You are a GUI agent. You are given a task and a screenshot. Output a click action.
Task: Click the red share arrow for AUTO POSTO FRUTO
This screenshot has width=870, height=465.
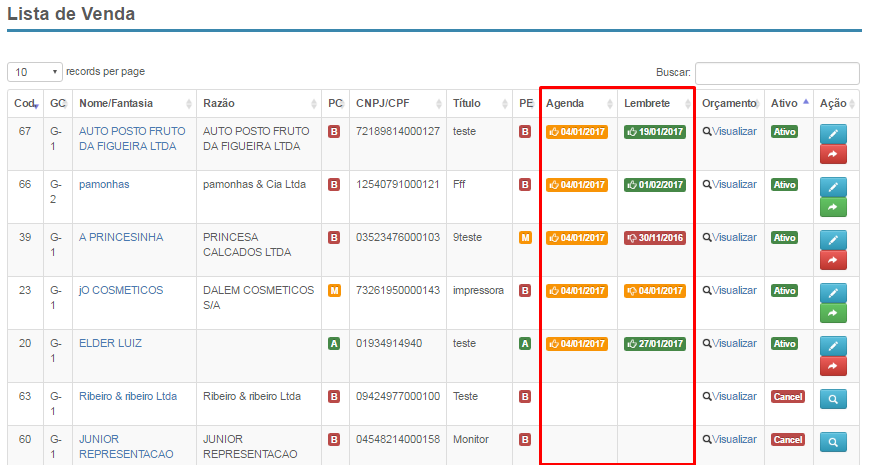[x=833, y=154]
